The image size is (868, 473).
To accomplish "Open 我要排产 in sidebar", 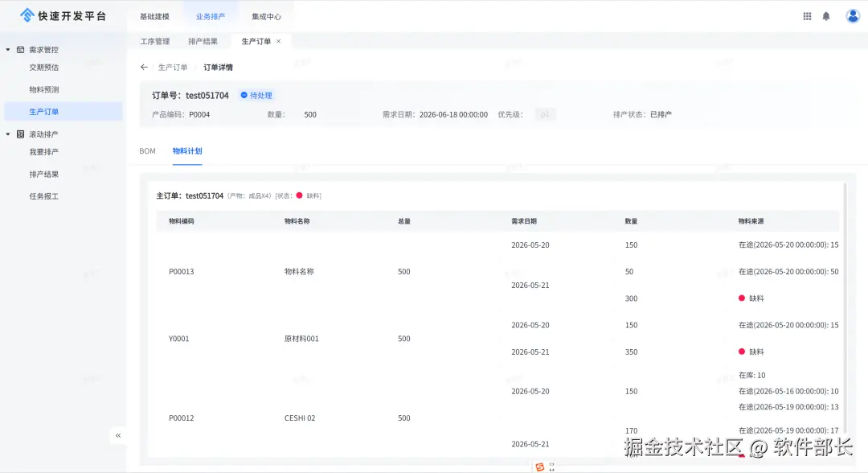I will (x=43, y=152).
